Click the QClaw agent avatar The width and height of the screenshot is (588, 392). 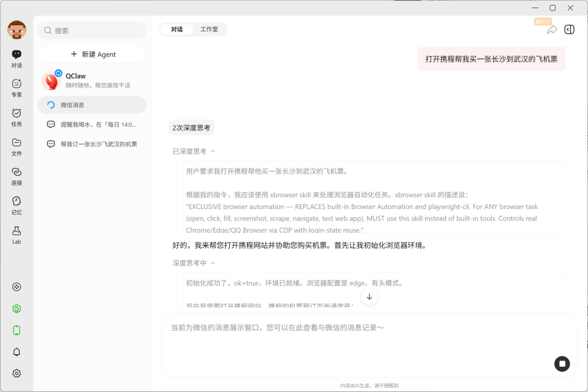coord(51,80)
